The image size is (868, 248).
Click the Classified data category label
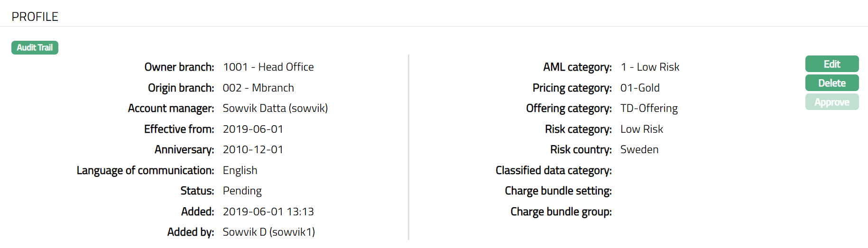(554, 170)
